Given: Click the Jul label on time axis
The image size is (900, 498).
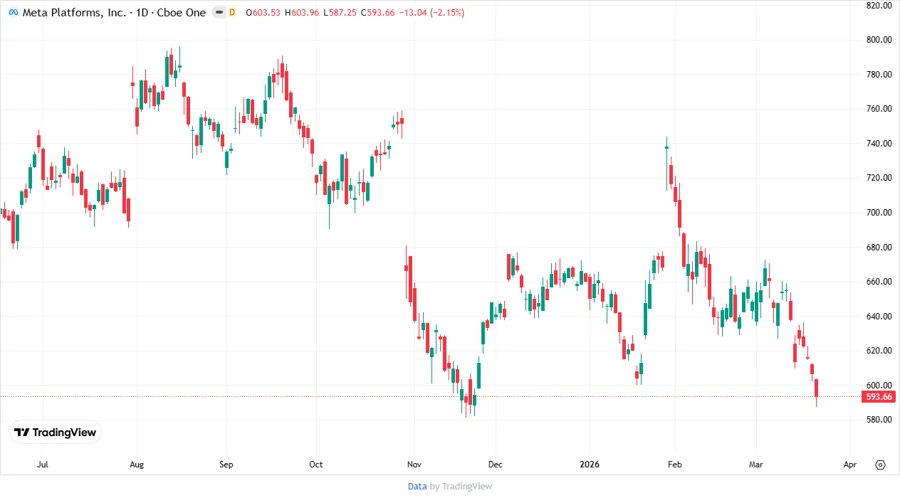Looking at the screenshot, I should click(42, 464).
